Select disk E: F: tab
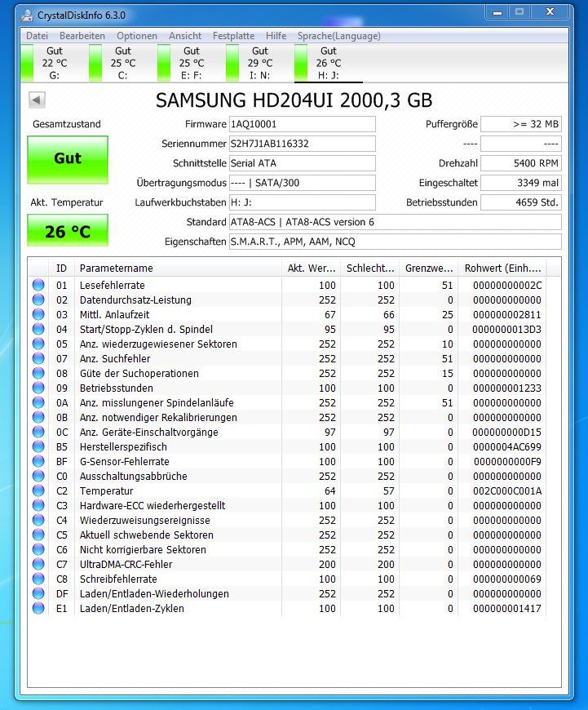Screen dimensions: 588x710 tap(191, 63)
